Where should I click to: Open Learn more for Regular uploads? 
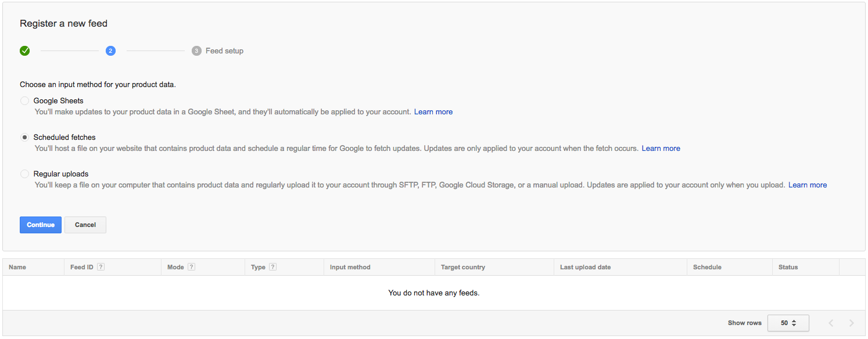(808, 185)
